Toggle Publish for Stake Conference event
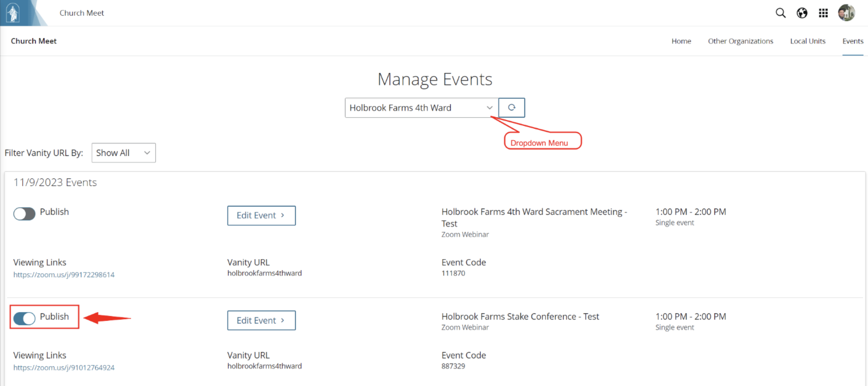Screen dimensions: 868x386 tap(24, 318)
